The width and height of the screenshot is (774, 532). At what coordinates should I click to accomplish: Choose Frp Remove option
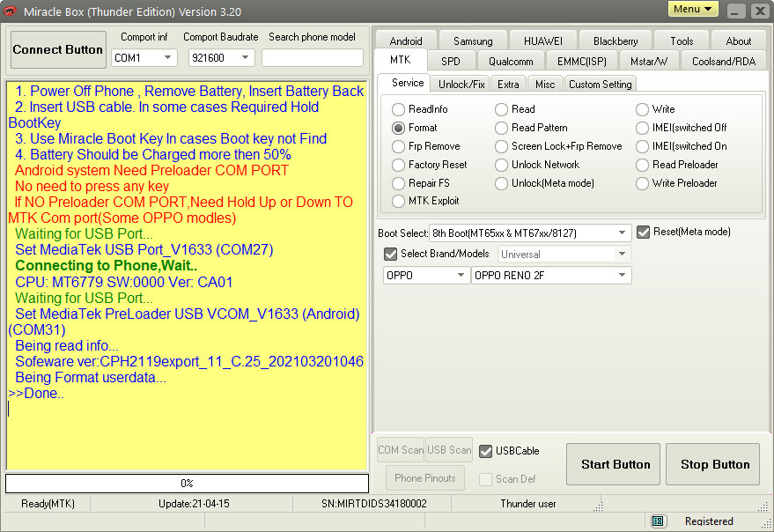[x=425, y=147]
